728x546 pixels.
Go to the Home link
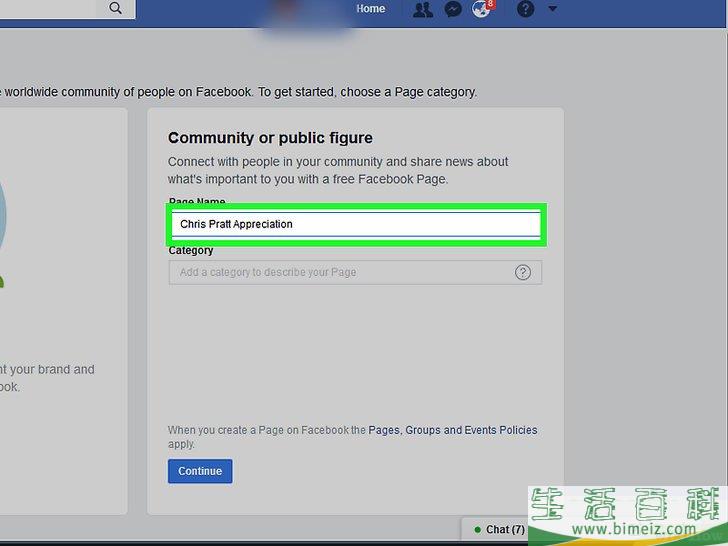(x=370, y=9)
